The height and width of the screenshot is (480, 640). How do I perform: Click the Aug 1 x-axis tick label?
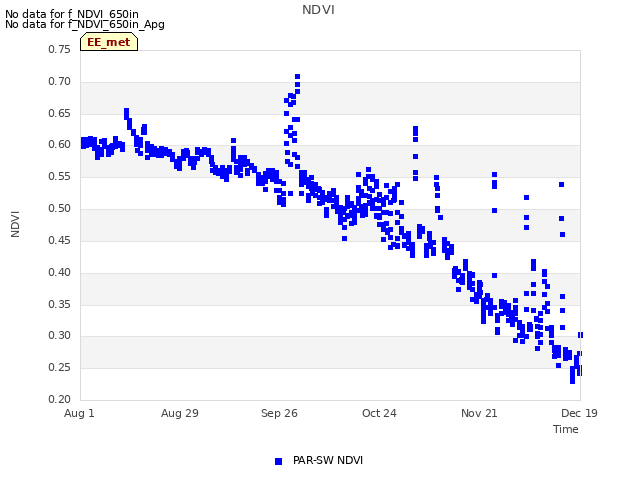pyautogui.click(x=79, y=413)
